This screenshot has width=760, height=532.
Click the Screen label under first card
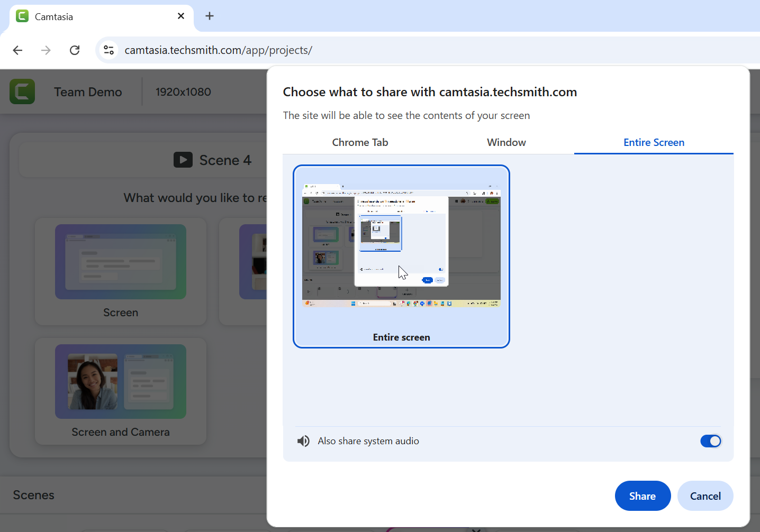[121, 313]
